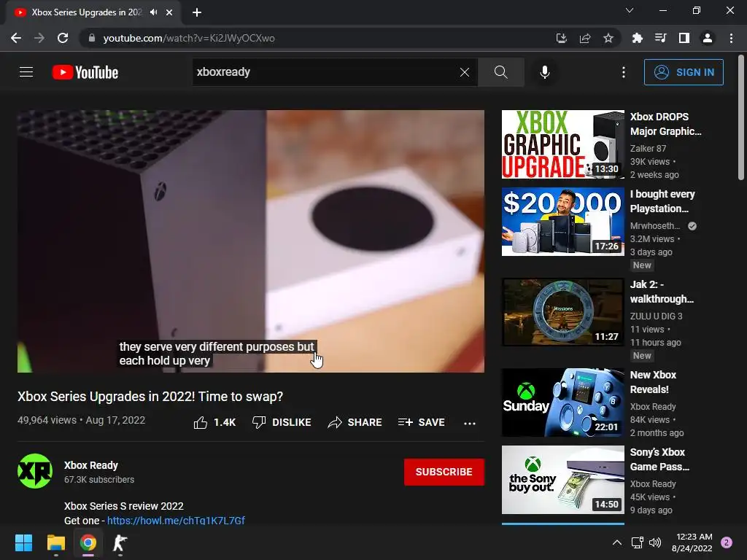This screenshot has height=560, width=747.
Task: View site info via padlock icon
Action: coord(92,38)
